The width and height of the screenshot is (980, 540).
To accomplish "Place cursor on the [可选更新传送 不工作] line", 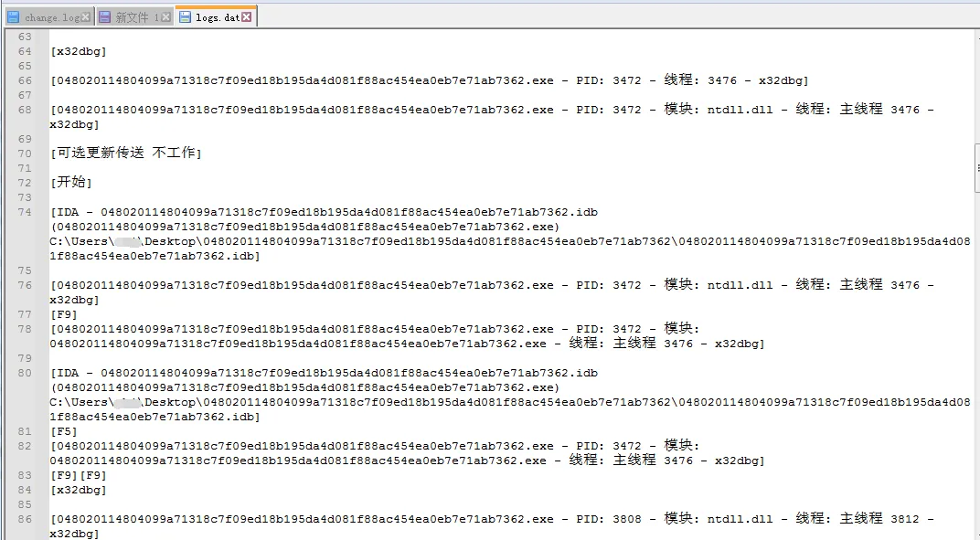I will [125, 154].
